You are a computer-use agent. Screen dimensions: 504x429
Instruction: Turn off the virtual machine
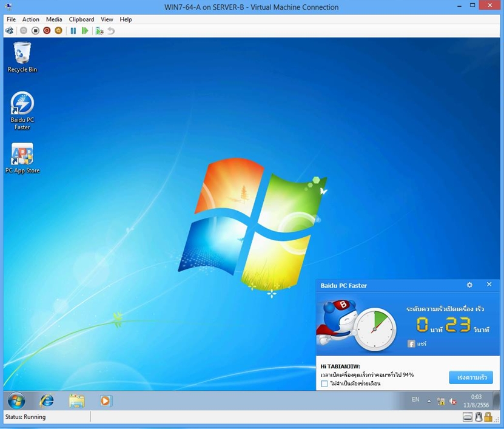tap(35, 30)
